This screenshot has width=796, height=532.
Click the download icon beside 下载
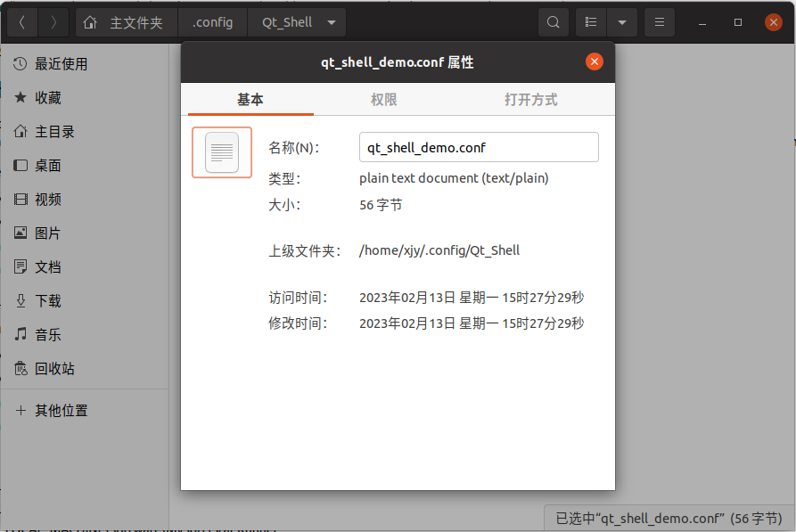coord(21,300)
